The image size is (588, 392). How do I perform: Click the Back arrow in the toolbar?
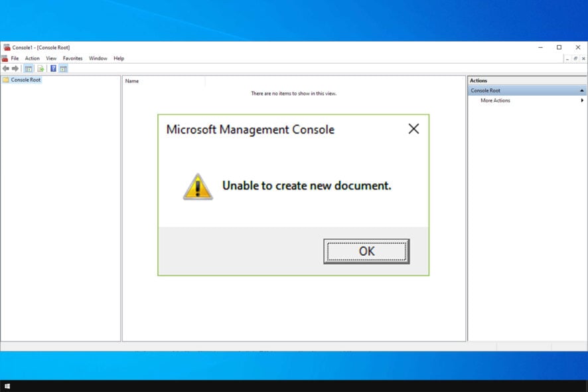pos(5,68)
